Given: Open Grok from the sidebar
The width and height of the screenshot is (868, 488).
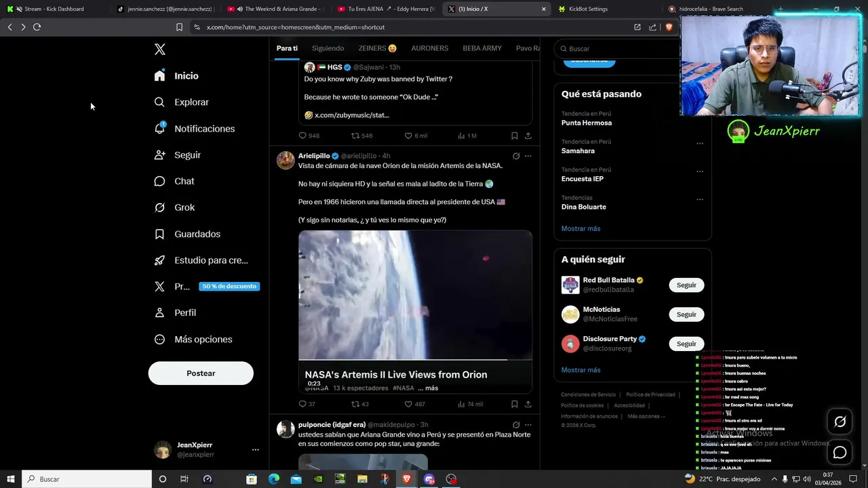Looking at the screenshot, I should click(174, 207).
